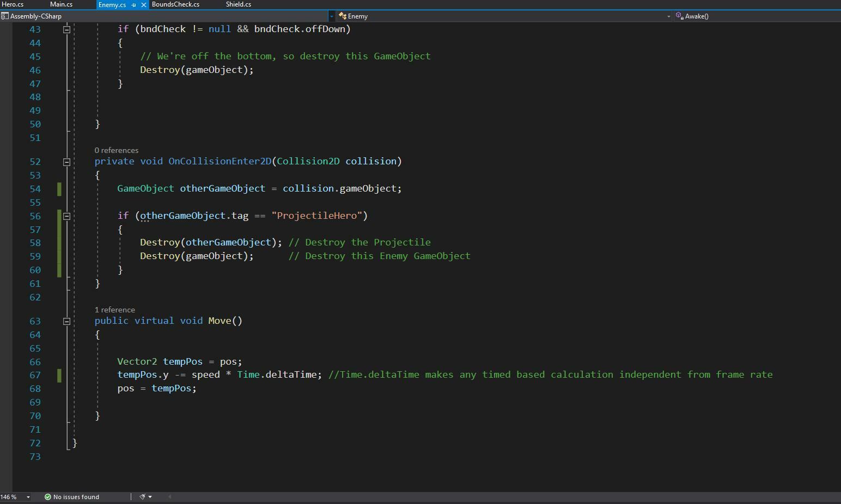841x504 pixels.
Task: Click the Awake() method icon
Action: click(679, 16)
